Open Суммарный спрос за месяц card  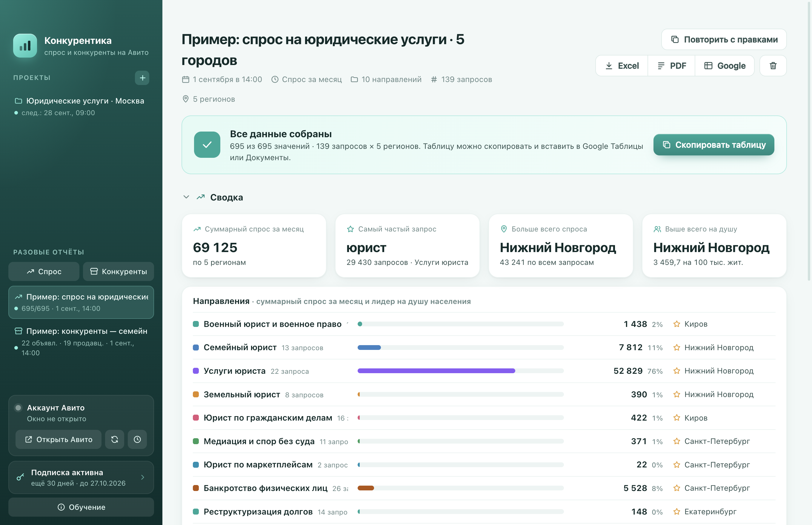click(254, 246)
